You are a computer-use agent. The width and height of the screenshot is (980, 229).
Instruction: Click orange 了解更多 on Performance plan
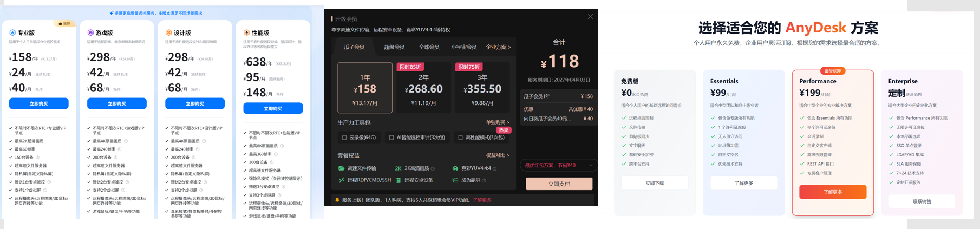coord(833,192)
